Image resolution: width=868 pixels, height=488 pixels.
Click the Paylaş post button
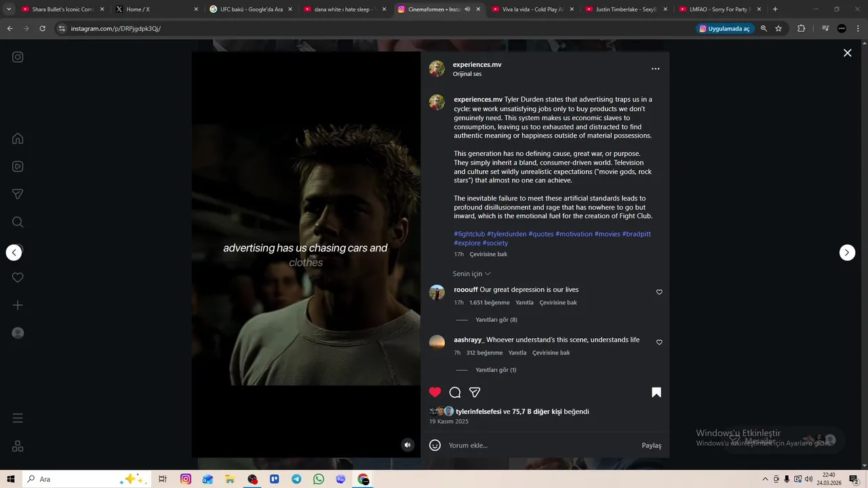coord(651,445)
